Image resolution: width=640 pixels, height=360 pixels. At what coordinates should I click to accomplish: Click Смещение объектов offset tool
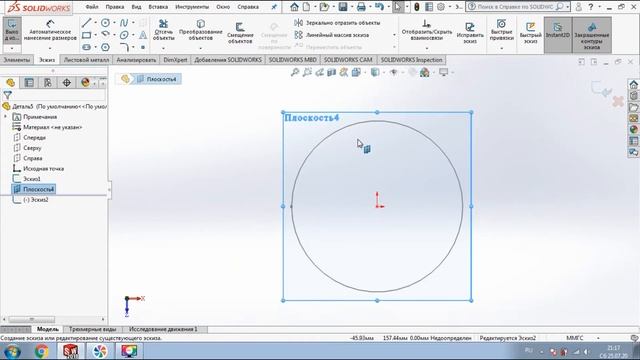pyautogui.click(x=240, y=33)
